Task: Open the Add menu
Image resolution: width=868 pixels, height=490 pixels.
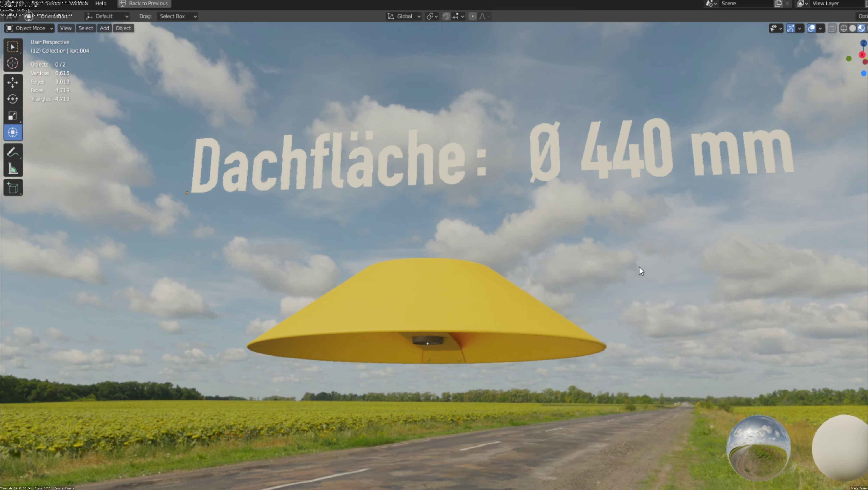Action: 104,28
